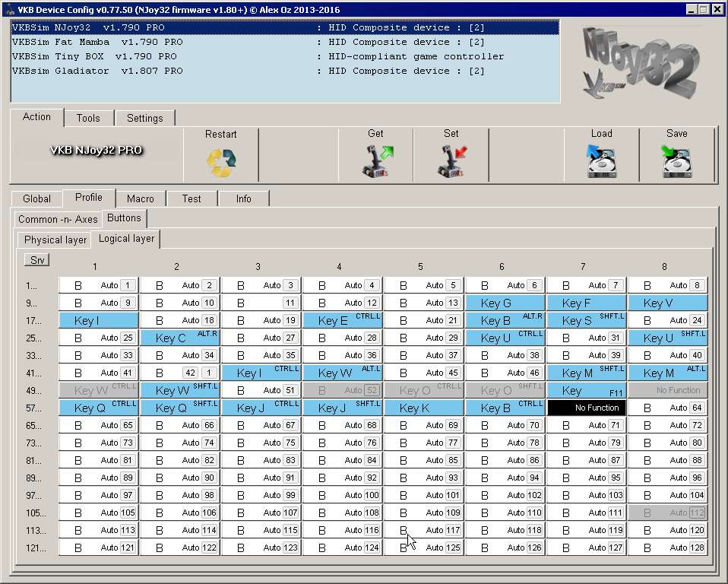Viewport: 728px width, 584px height.
Task: Click logical button cell 11
Action: coord(261,303)
